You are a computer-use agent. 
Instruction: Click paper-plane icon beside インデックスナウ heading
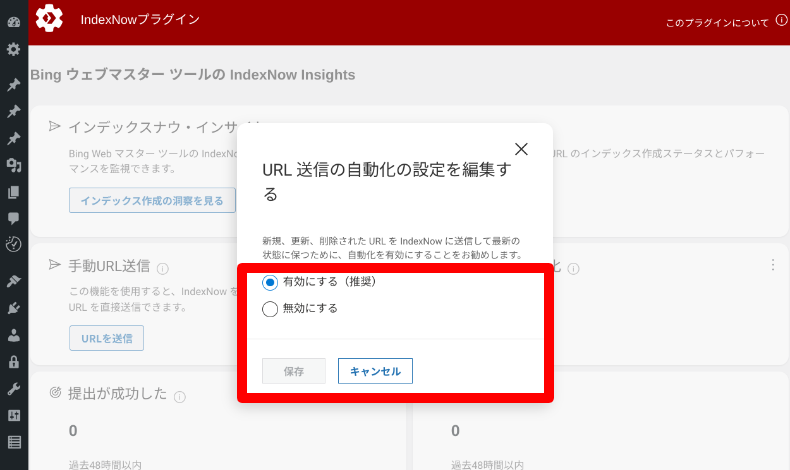click(x=54, y=126)
